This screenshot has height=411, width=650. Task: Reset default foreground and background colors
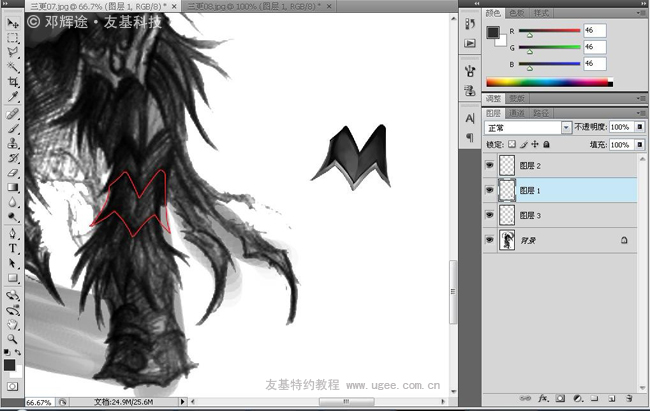click(7, 352)
